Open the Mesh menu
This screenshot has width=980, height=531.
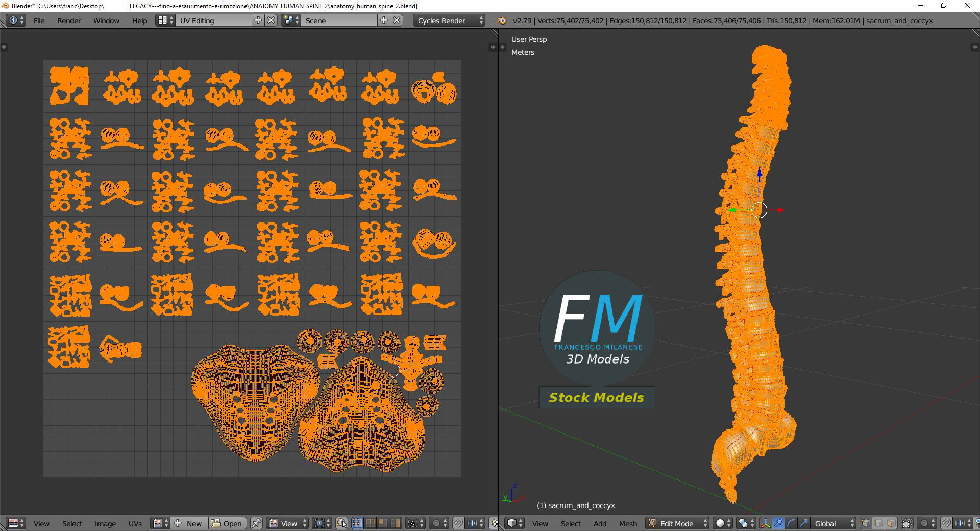pyautogui.click(x=628, y=523)
